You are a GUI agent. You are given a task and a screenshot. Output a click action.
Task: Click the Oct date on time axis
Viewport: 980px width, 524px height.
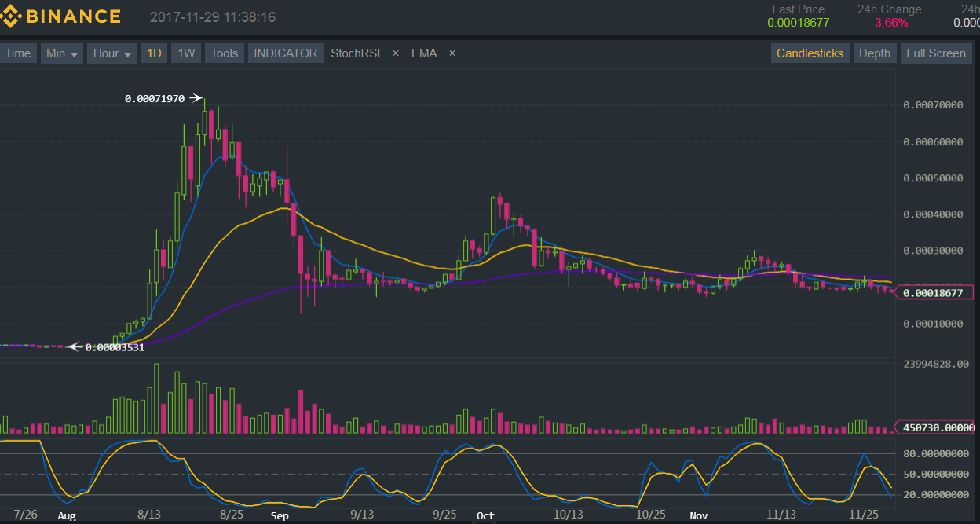click(x=485, y=516)
